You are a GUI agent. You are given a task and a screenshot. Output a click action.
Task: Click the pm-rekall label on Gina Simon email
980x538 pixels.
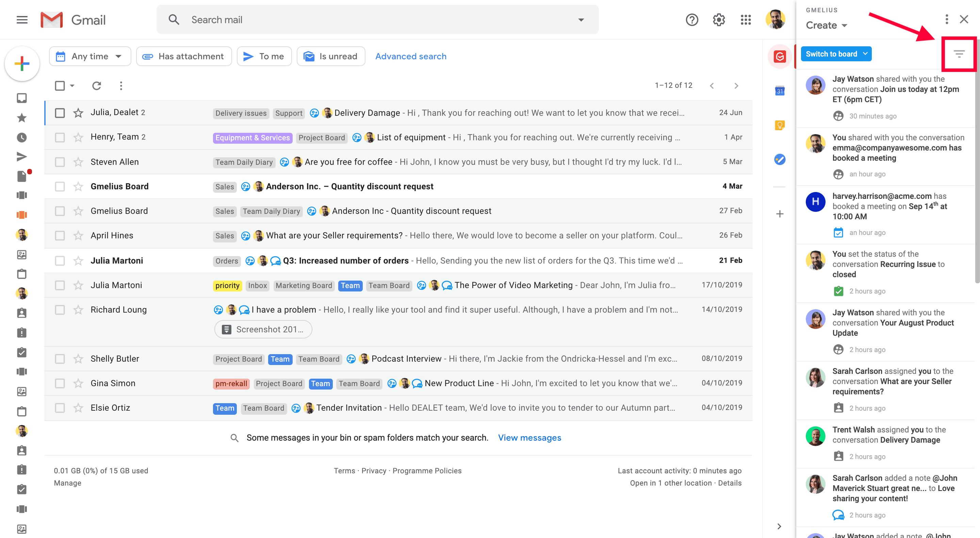click(231, 383)
